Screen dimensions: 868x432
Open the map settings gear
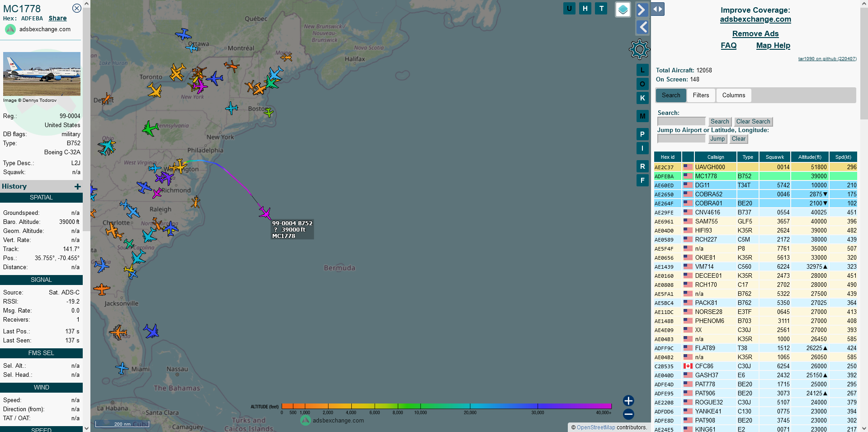(x=639, y=49)
